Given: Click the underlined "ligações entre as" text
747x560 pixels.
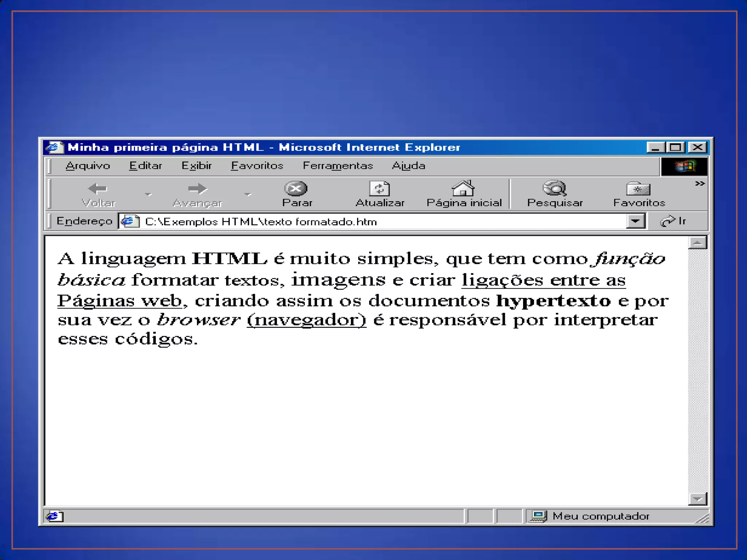Looking at the screenshot, I should (x=543, y=280).
